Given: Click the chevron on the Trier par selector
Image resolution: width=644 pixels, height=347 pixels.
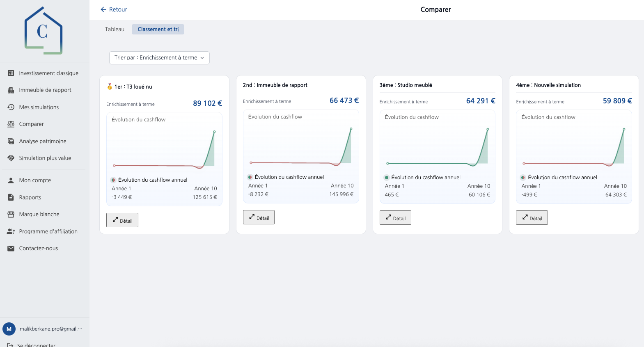Looking at the screenshot, I should [202, 58].
